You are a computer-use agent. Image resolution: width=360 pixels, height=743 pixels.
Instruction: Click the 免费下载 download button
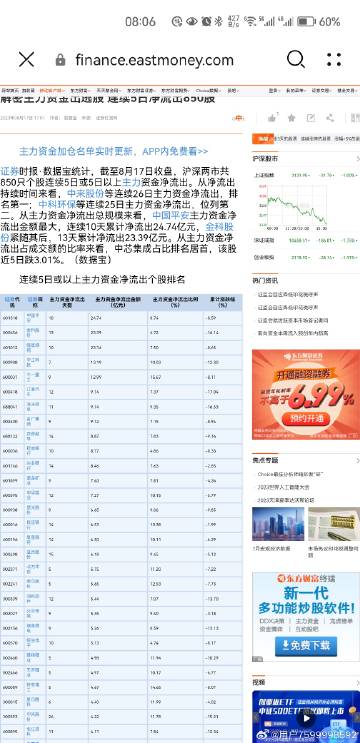[x=306, y=645]
